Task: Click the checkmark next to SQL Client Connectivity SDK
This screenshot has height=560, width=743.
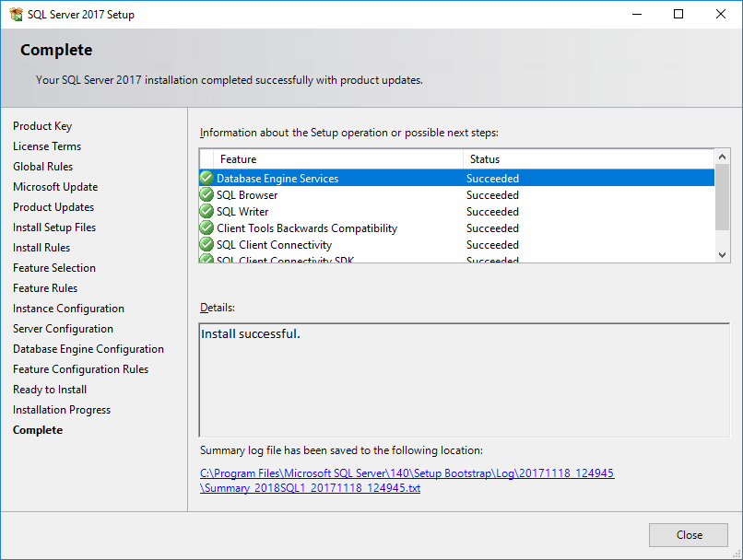Action: click(x=206, y=259)
